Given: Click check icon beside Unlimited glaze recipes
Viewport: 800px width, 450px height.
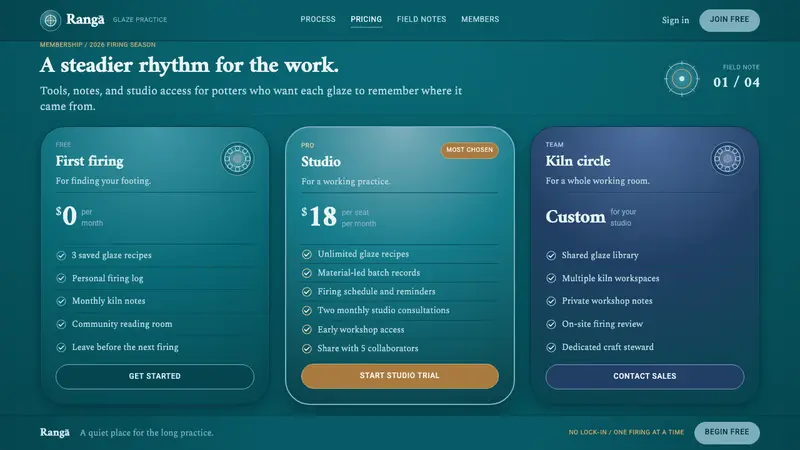Looking at the screenshot, I should click(307, 254).
